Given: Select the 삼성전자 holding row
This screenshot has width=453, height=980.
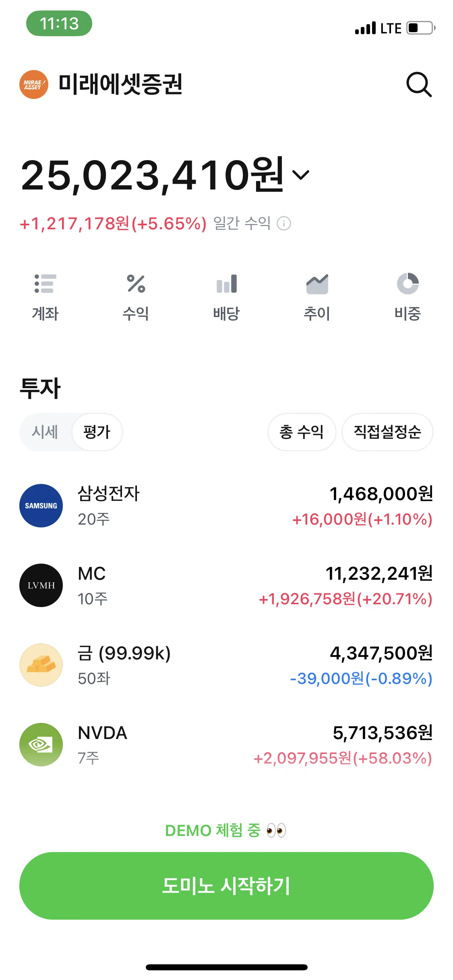Looking at the screenshot, I should coord(226,506).
